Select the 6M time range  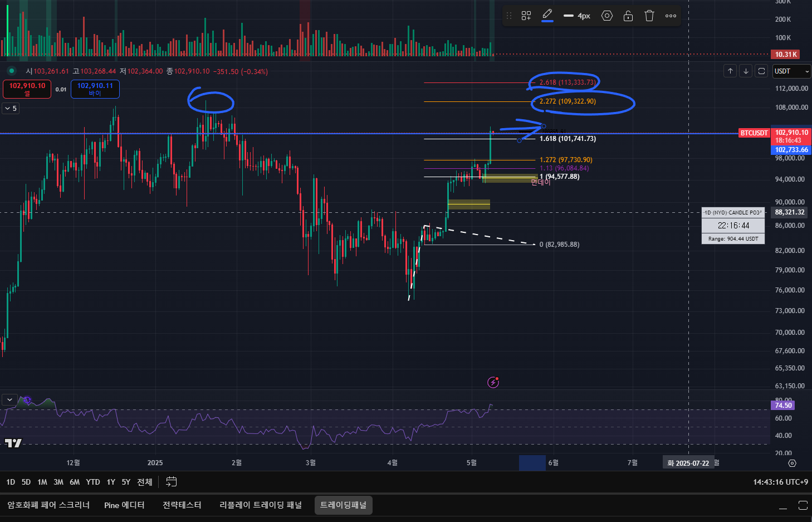pyautogui.click(x=75, y=482)
